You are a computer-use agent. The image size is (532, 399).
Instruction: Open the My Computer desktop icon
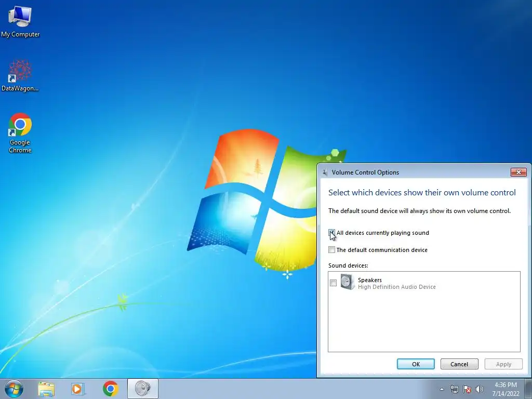[20, 21]
